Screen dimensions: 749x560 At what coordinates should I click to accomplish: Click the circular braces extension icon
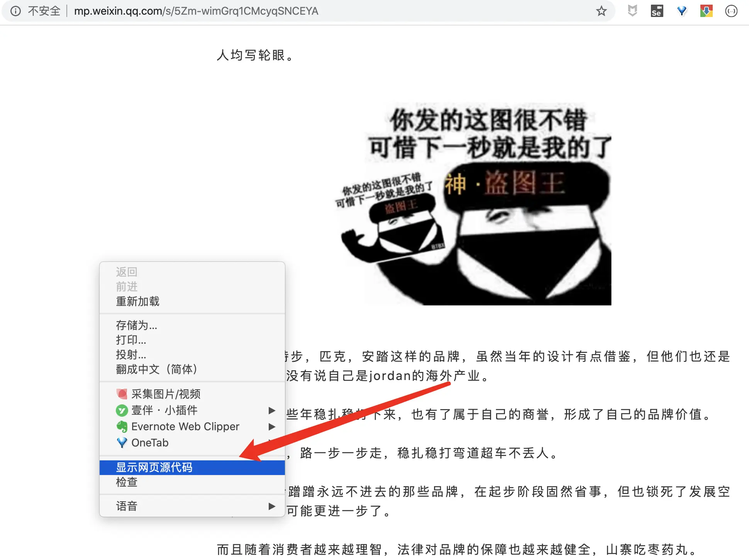731,11
